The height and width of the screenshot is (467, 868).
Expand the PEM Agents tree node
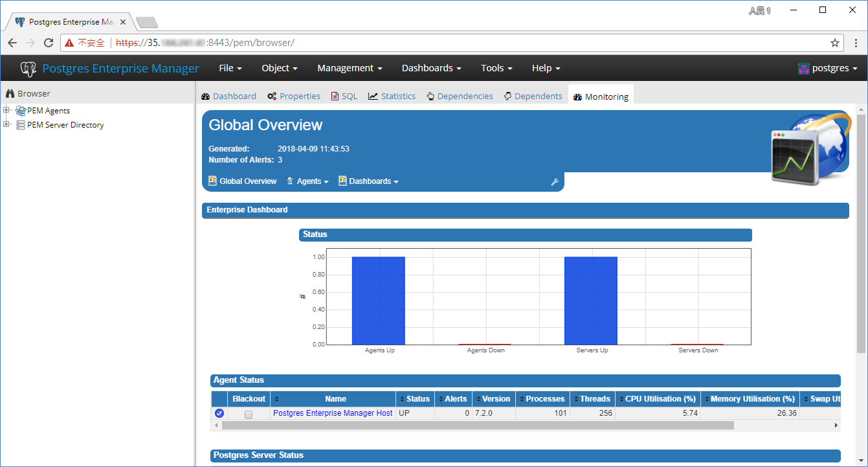[7, 110]
